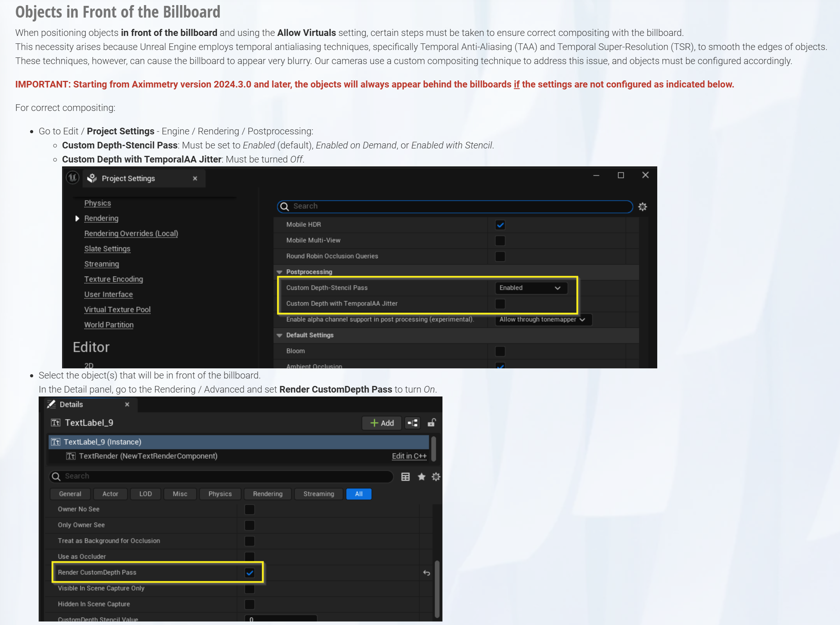Uncheck Render CustomDepth Pass checkbox
Screen dimensions: 840x625
point(250,573)
